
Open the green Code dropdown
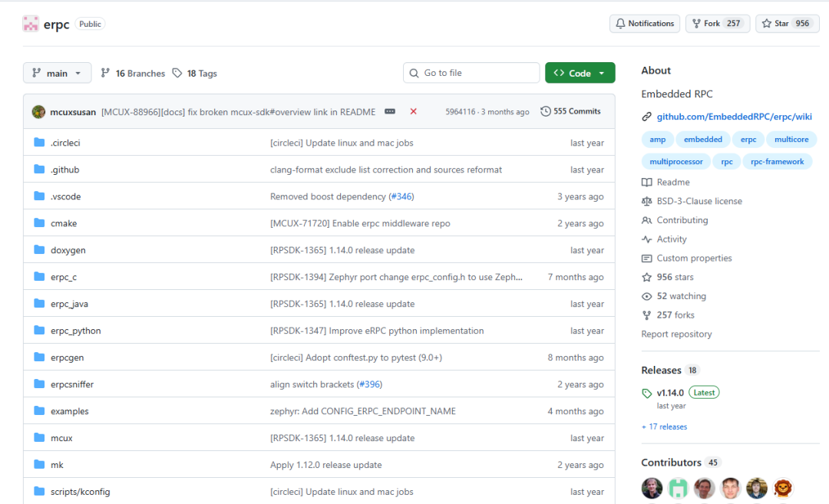point(580,73)
